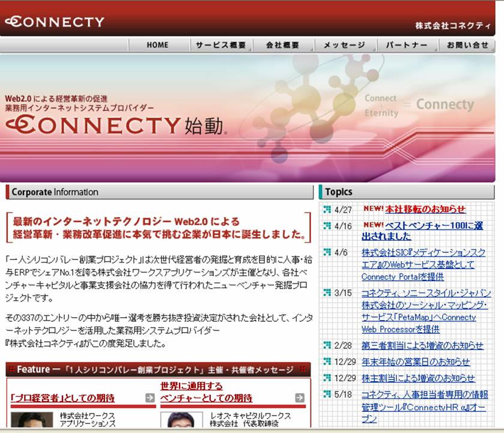Click the hero banner CONNECTY 始動 image
Viewport: 504px width, 433px height.
(247, 118)
